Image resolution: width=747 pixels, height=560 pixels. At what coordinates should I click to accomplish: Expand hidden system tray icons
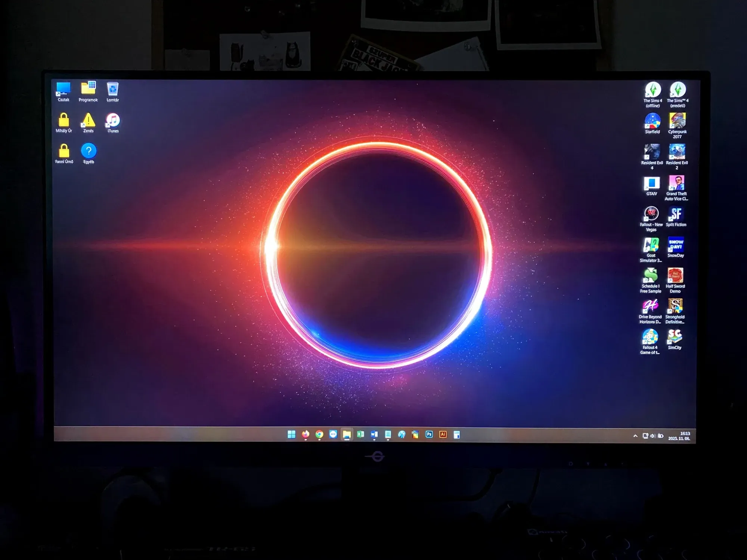[635, 436]
